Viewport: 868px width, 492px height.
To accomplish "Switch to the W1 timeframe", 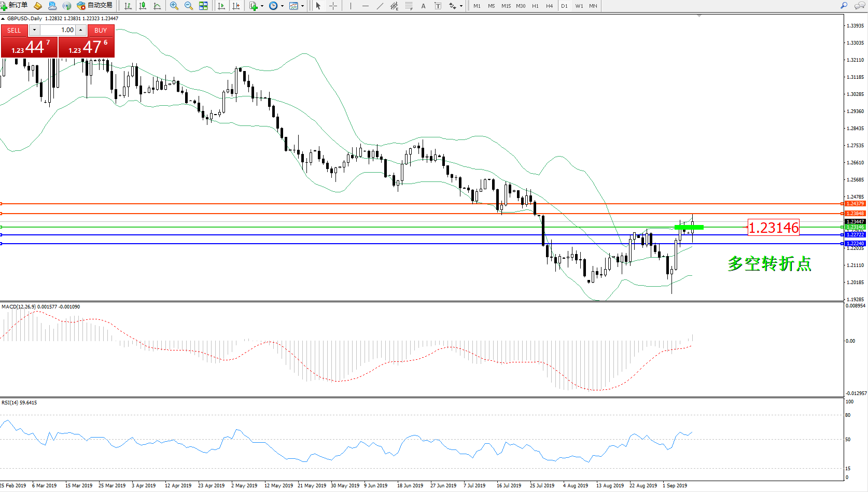I will pos(579,6).
